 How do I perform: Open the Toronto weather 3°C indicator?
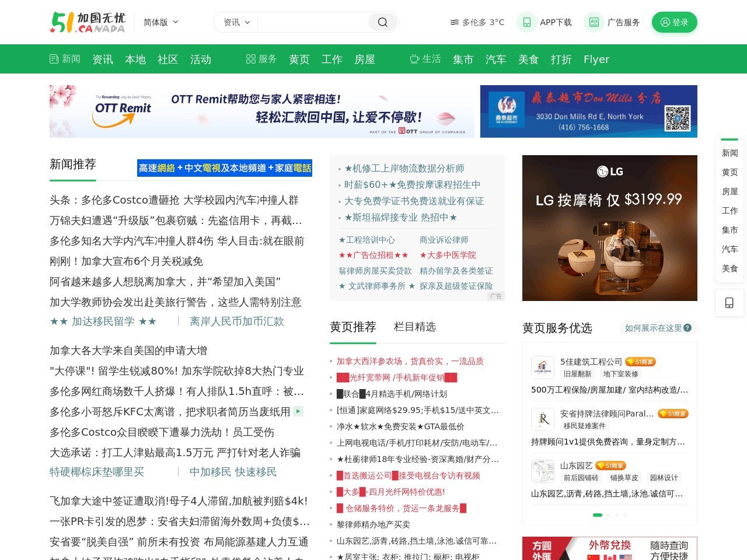477,22
